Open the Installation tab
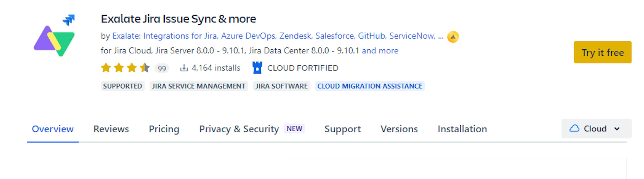 (462, 129)
